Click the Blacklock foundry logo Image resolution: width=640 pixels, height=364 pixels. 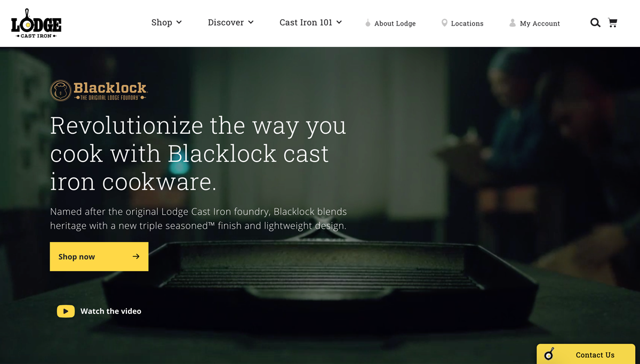[99, 91]
